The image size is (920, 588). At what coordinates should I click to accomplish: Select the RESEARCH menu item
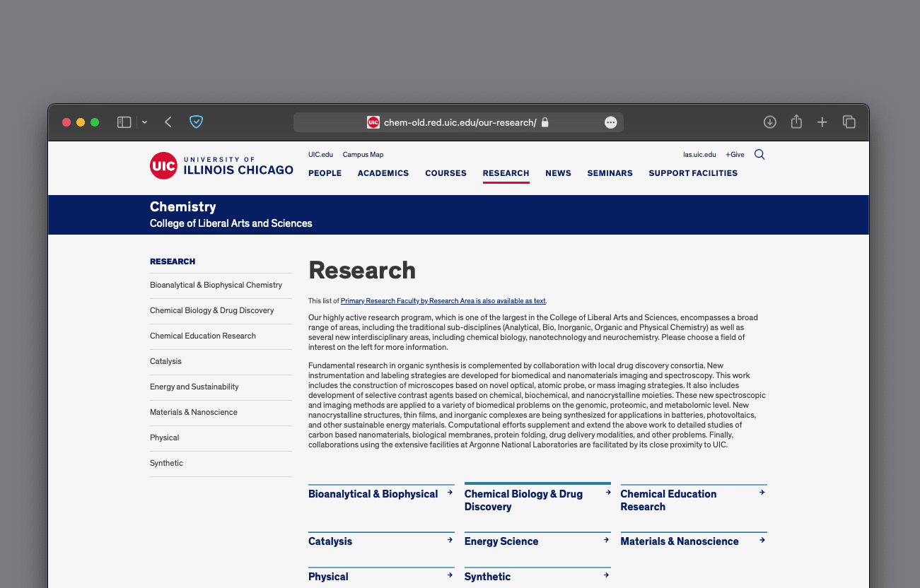click(506, 173)
